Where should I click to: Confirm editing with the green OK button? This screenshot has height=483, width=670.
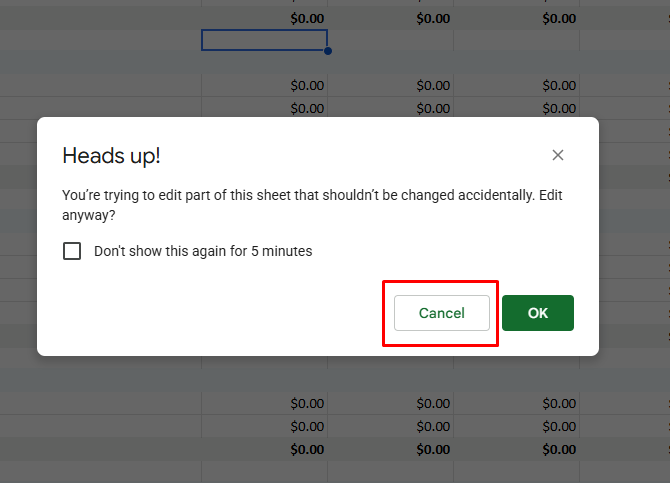[x=538, y=313]
